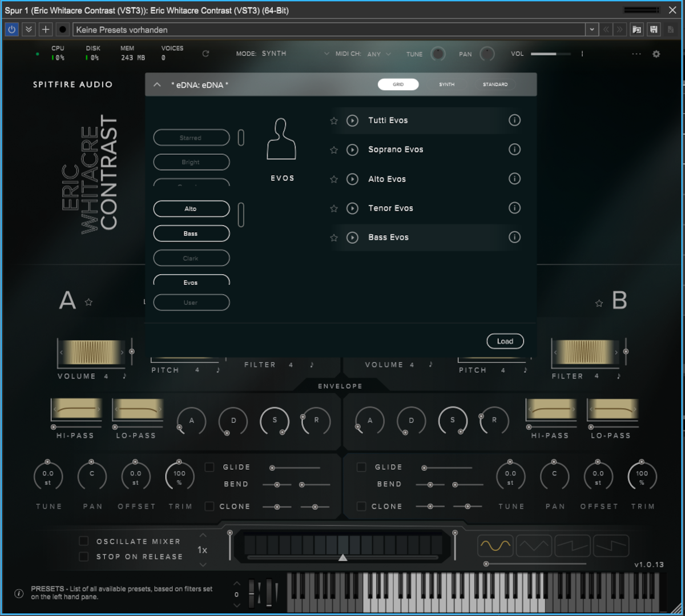
Task: Expand the host toolbar double-chevron menu
Action: tap(29, 30)
